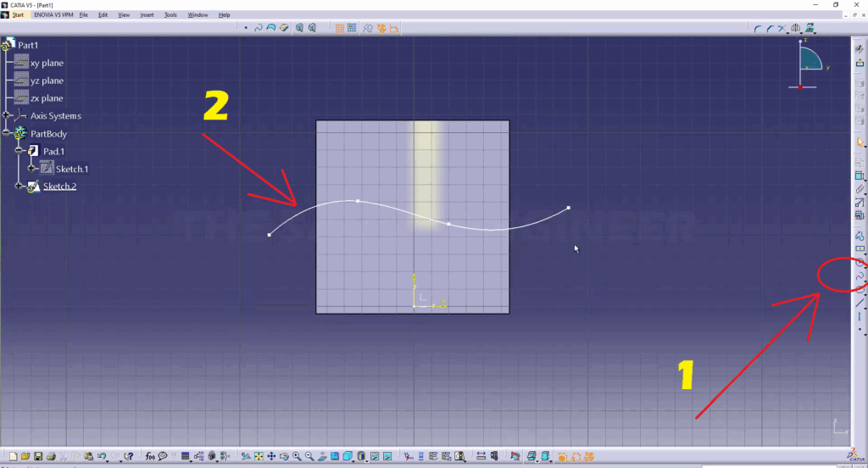Click the Zoom In magnifier icon
Screen dimensions: 868x468
point(297,456)
